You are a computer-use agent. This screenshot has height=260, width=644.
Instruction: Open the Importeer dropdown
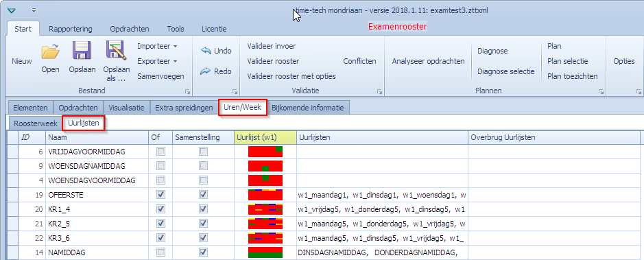pos(157,46)
